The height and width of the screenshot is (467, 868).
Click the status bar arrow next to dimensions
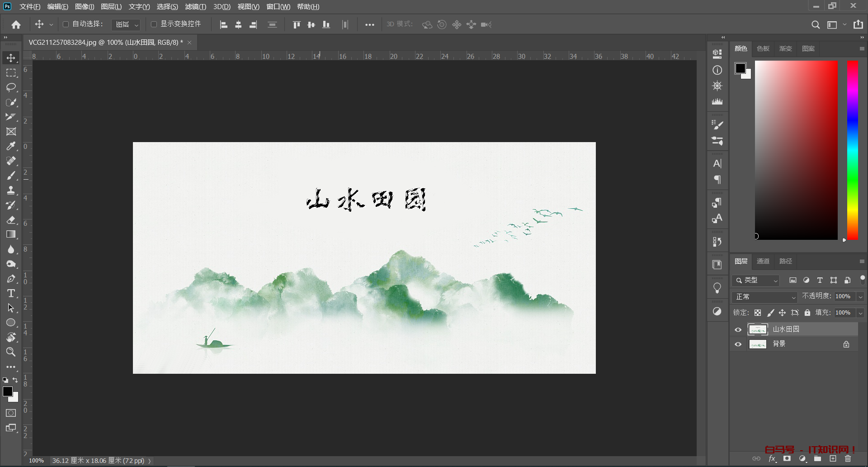point(150,461)
